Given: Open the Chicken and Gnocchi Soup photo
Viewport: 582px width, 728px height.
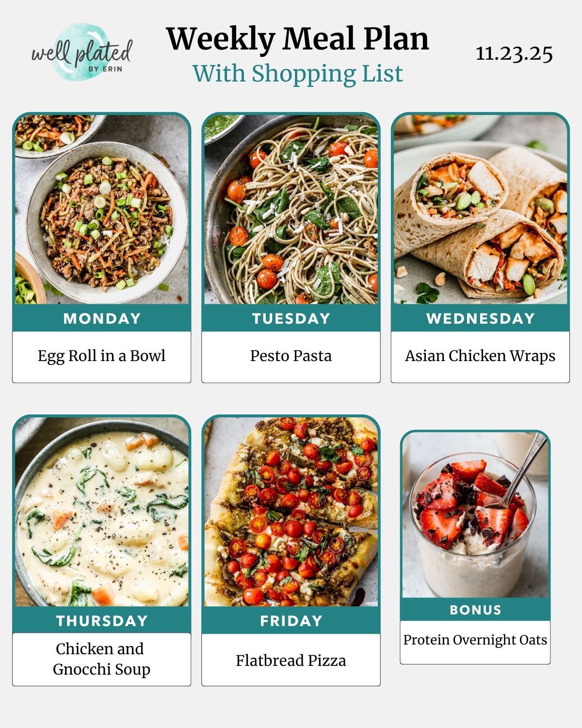Looking at the screenshot, I should pos(102,512).
